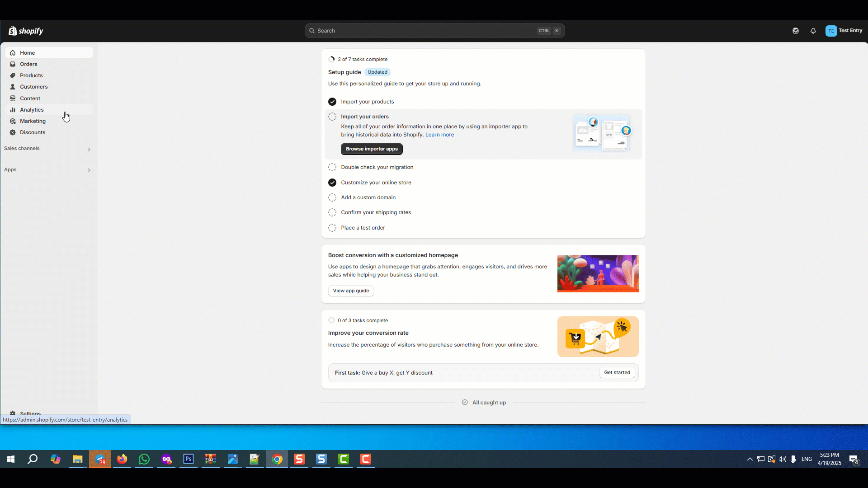Click the Orders icon in sidebar
The width and height of the screenshot is (868, 488).
point(13,64)
